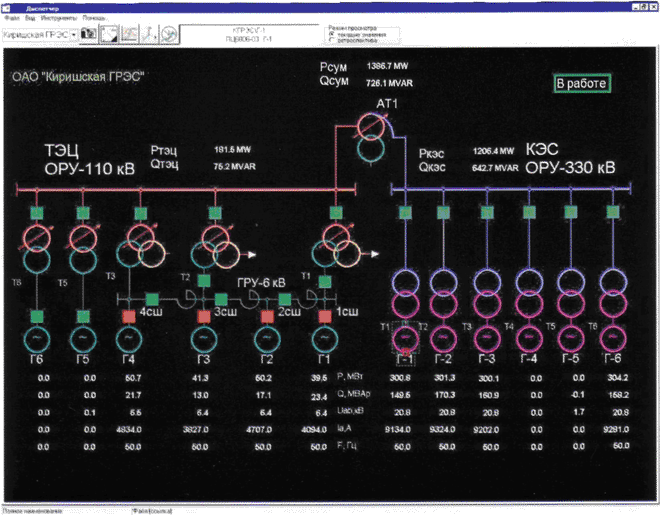660x517 pixels.
Task: Click the camera snapshot toolbar icon
Action: pos(87,34)
